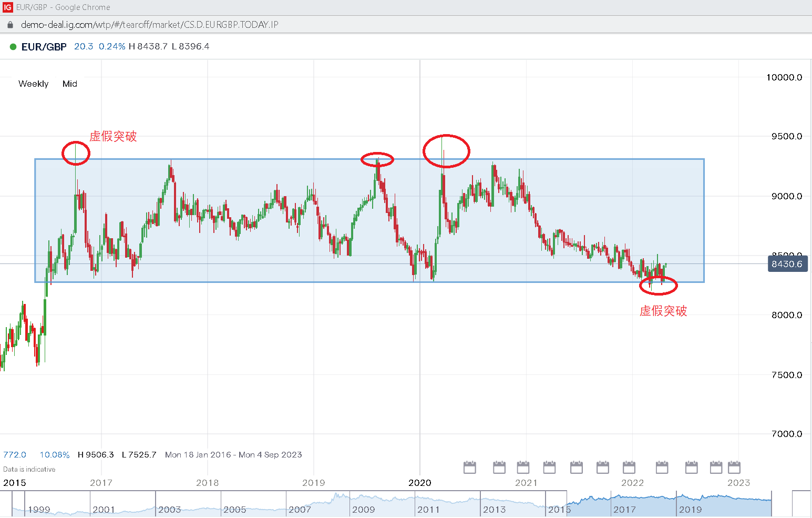Grab the navigator's right range handle
The image size is (812, 518).
[x=772, y=503]
